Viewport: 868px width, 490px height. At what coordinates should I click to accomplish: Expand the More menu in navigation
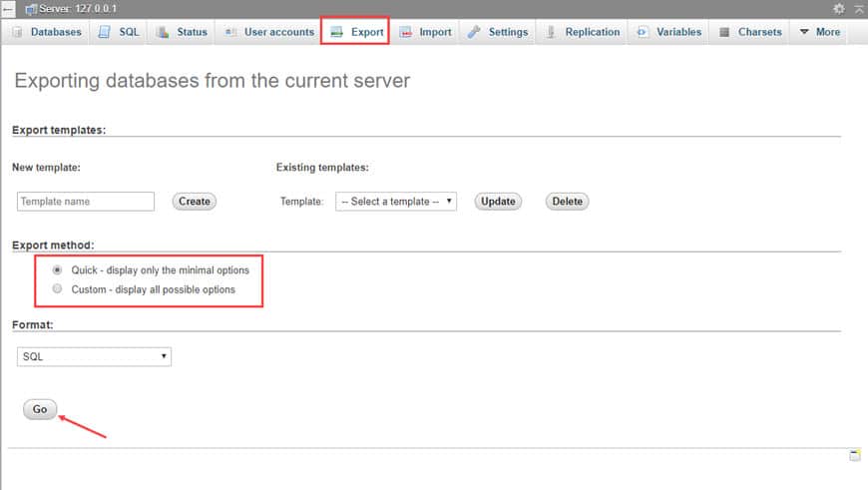[x=819, y=32]
